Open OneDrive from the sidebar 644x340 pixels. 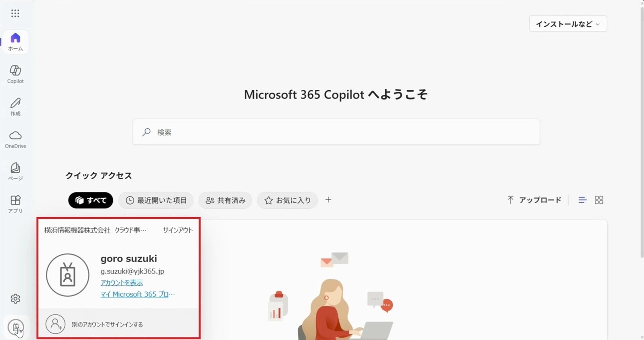[x=15, y=139]
